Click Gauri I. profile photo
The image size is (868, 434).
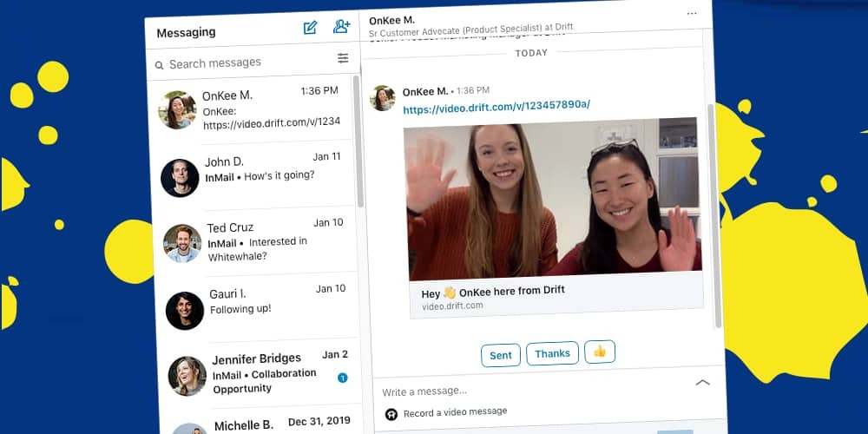[185, 311]
